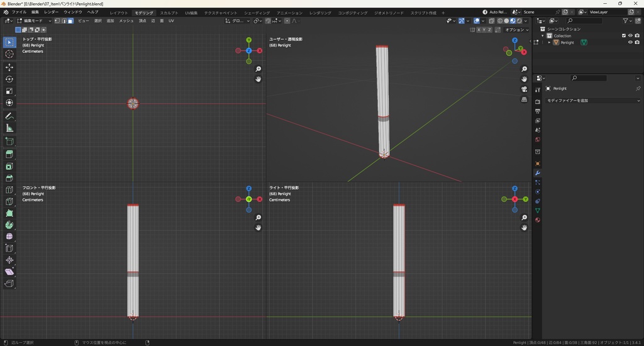Open the Physics properties tab
The height and width of the screenshot is (346, 644).
pos(537,191)
